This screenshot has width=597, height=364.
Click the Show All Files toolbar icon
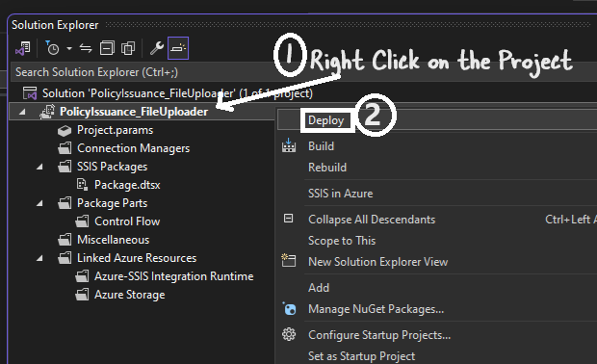[x=128, y=48]
